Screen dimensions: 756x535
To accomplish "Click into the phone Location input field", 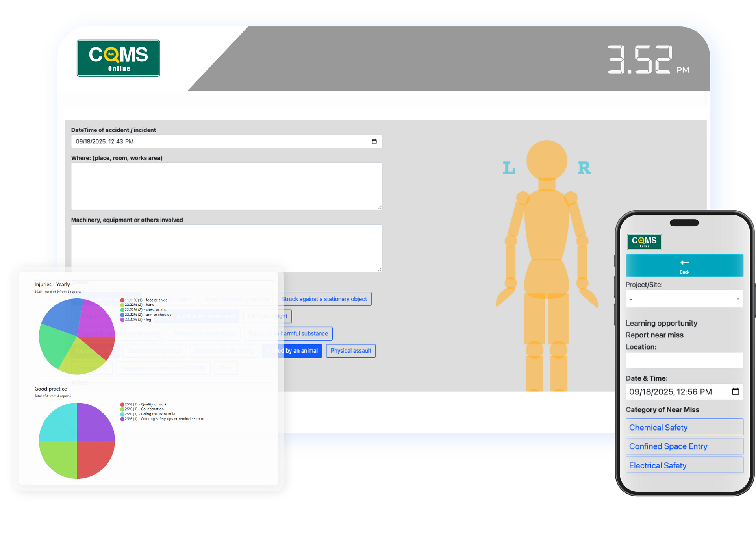I will pyautogui.click(x=684, y=360).
